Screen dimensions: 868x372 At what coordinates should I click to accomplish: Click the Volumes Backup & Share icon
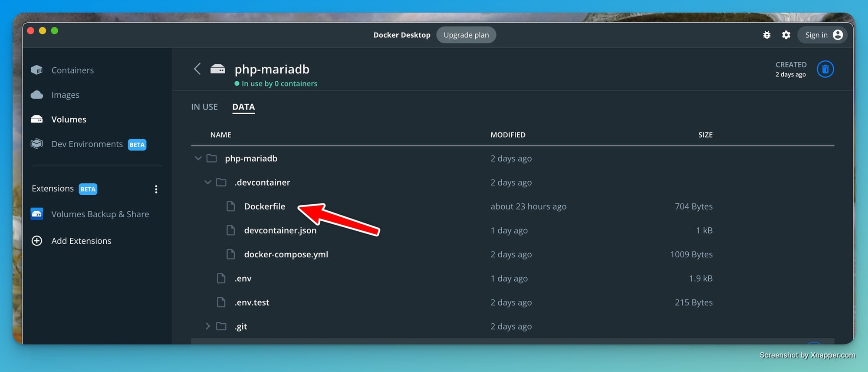click(x=37, y=214)
